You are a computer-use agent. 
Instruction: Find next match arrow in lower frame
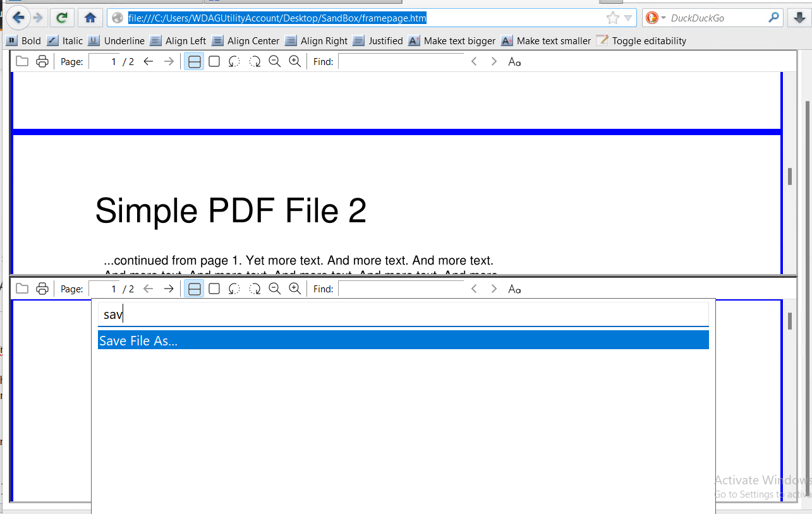pyautogui.click(x=494, y=289)
